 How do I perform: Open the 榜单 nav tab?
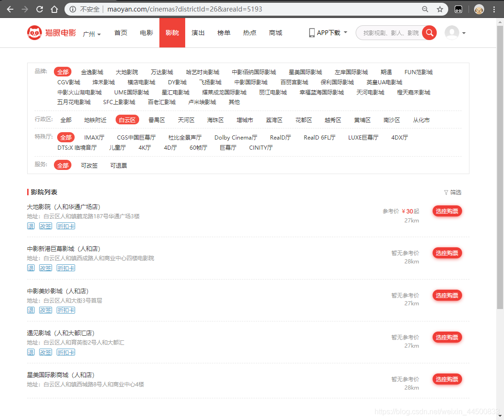point(224,33)
